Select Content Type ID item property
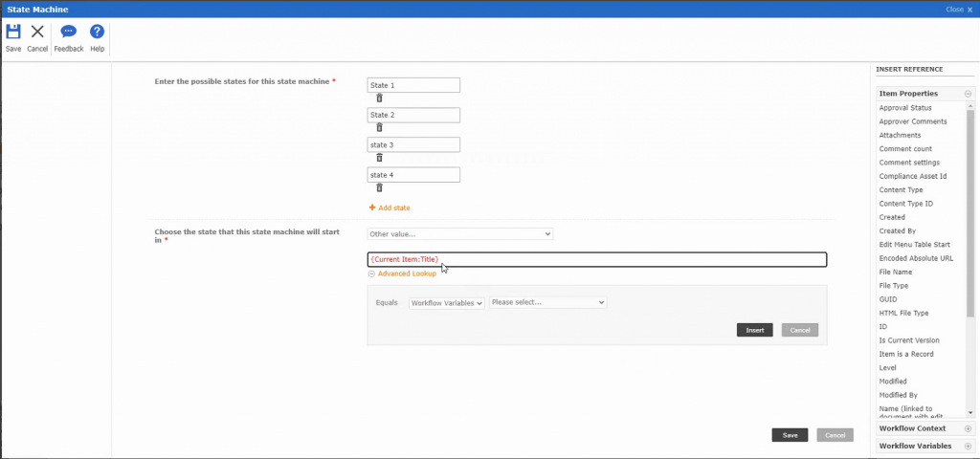The height and width of the screenshot is (459, 980). click(905, 205)
